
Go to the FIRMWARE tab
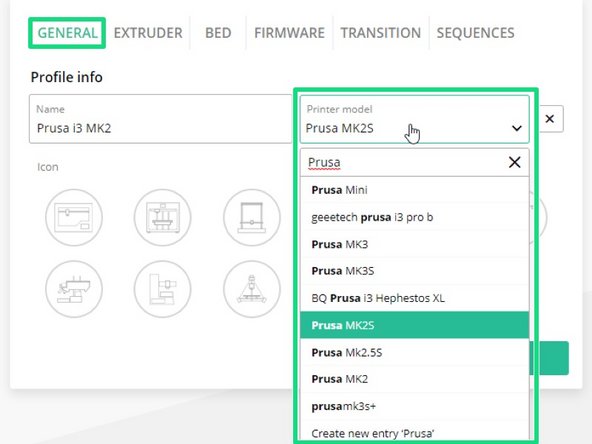click(x=289, y=33)
